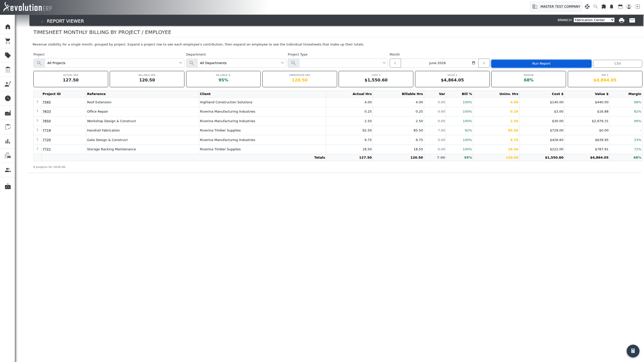Open the bank building sidebar icon
The width and height of the screenshot is (644, 362).
click(8, 70)
